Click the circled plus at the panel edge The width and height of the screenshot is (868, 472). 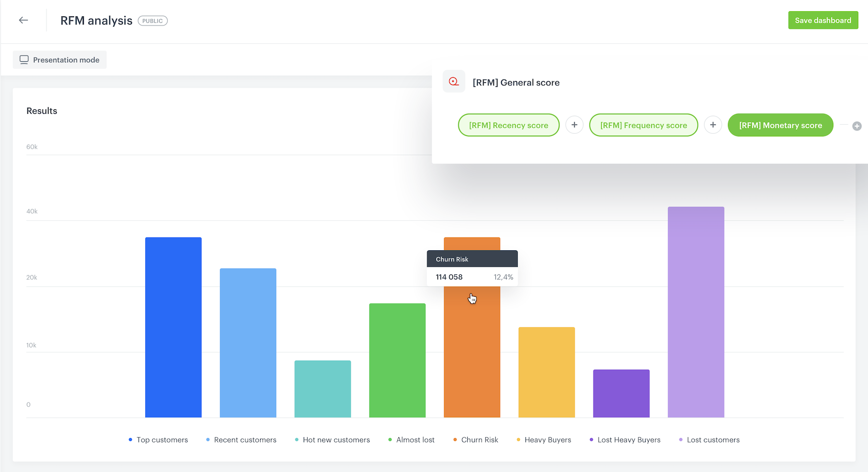point(857,126)
